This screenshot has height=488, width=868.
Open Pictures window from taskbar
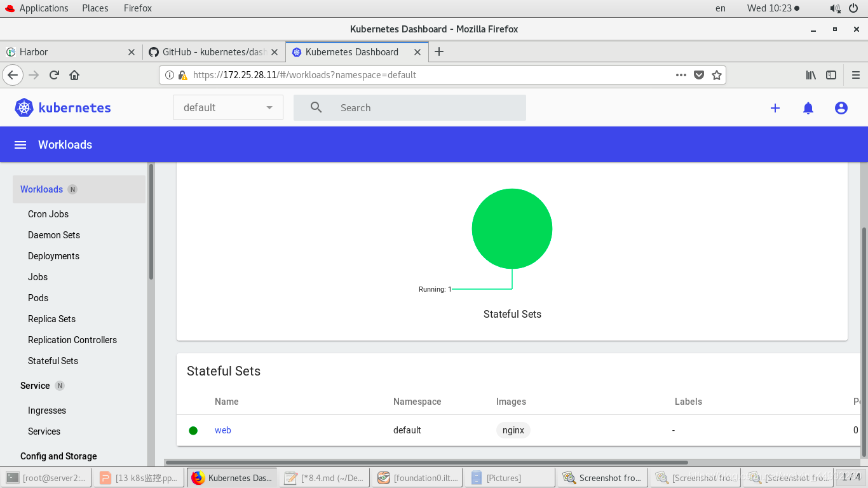coord(510,478)
